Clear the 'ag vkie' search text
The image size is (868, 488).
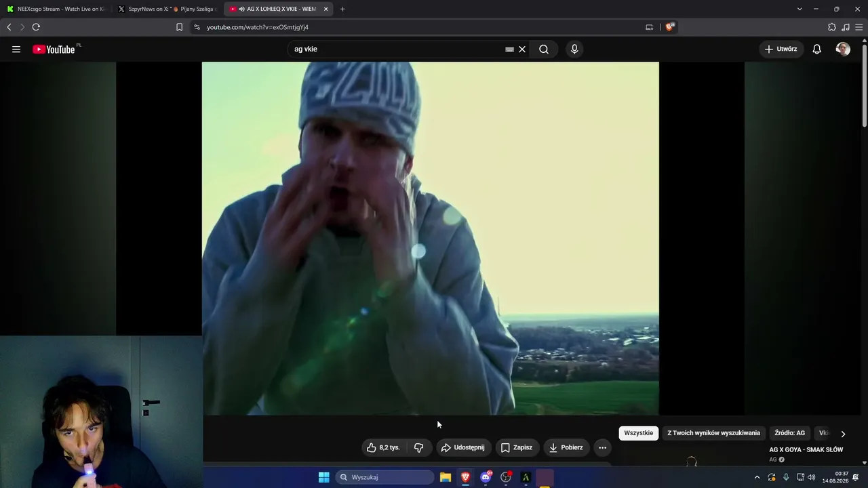(522, 49)
